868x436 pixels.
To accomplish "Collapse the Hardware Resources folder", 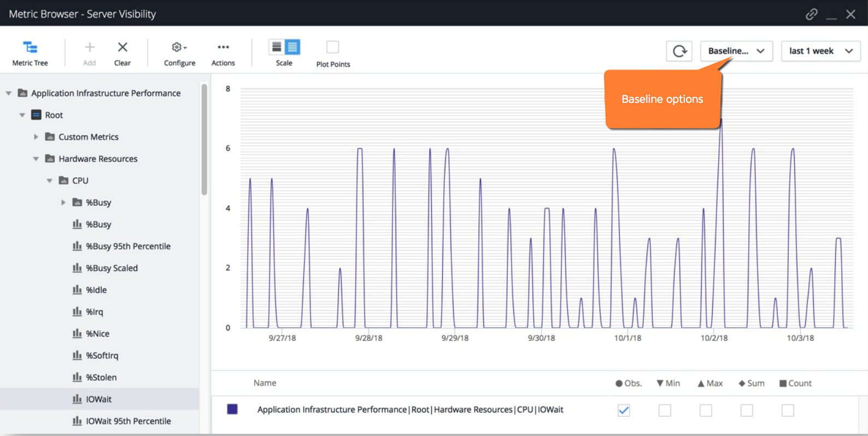I will (36, 159).
